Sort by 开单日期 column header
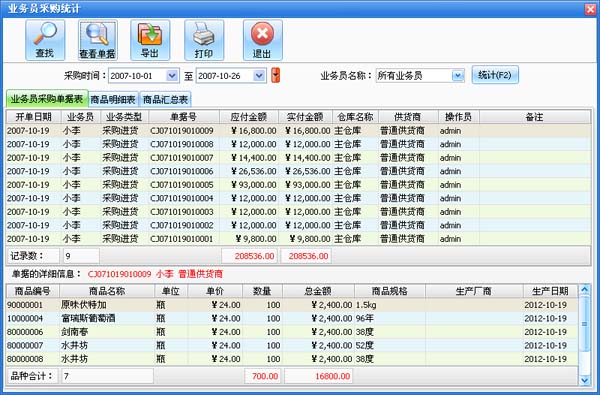 (x=33, y=117)
